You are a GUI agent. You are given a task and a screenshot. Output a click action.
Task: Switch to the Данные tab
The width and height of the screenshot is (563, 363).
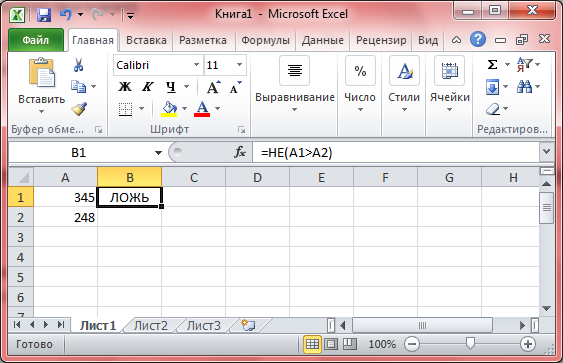coord(322,40)
